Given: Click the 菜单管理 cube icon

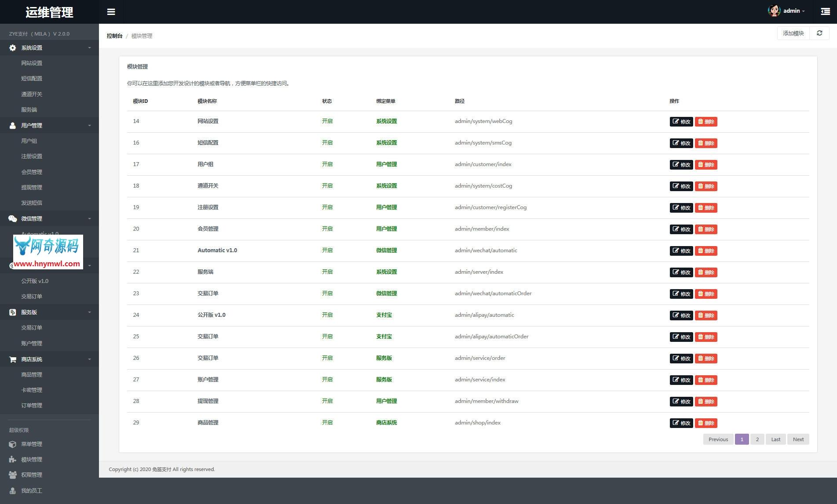Looking at the screenshot, I should click(x=13, y=444).
